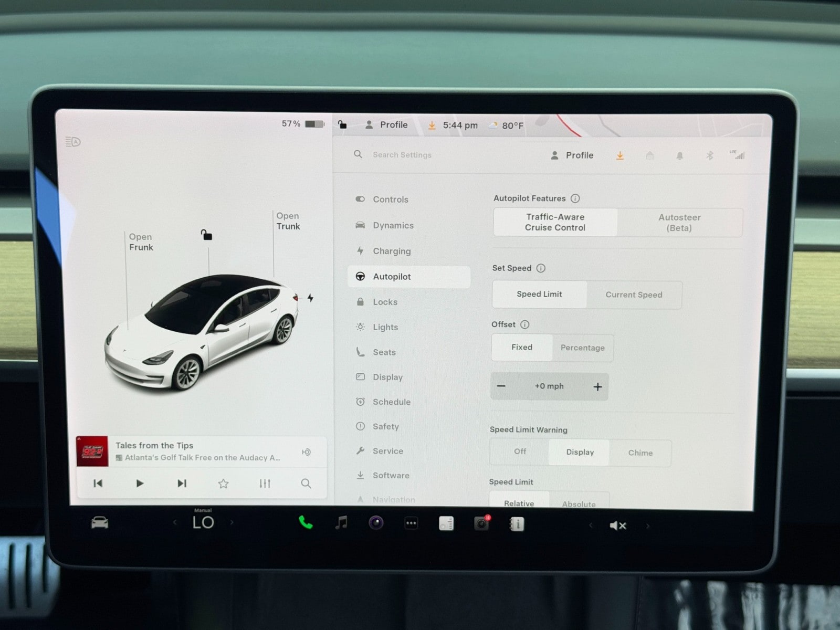This screenshot has height=630, width=840.
Task: Open the phone app in bottom dock
Action: 306,522
